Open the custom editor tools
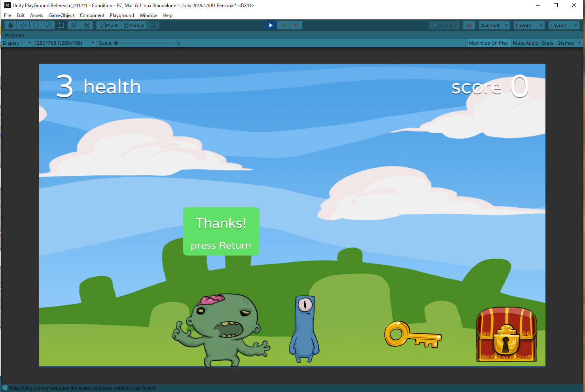 (x=87, y=25)
